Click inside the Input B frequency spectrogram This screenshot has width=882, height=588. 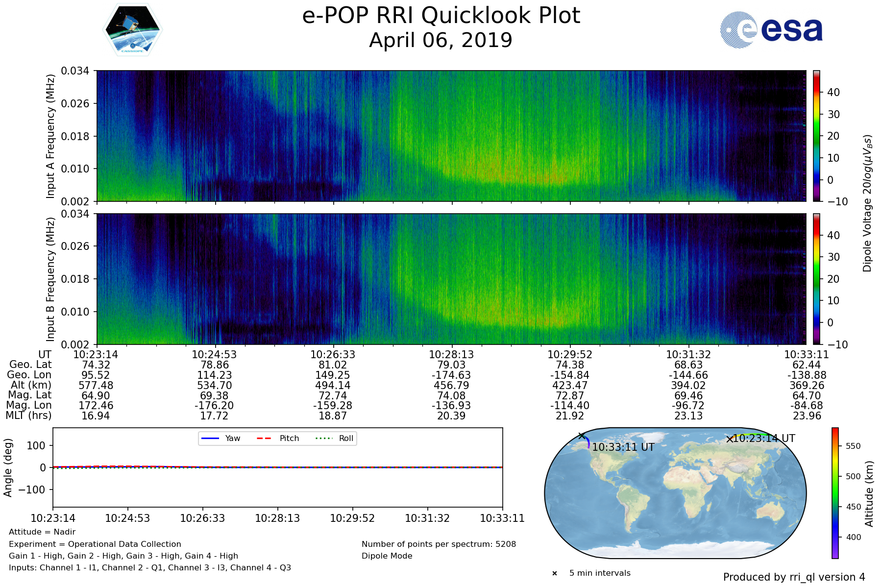[x=451, y=279]
